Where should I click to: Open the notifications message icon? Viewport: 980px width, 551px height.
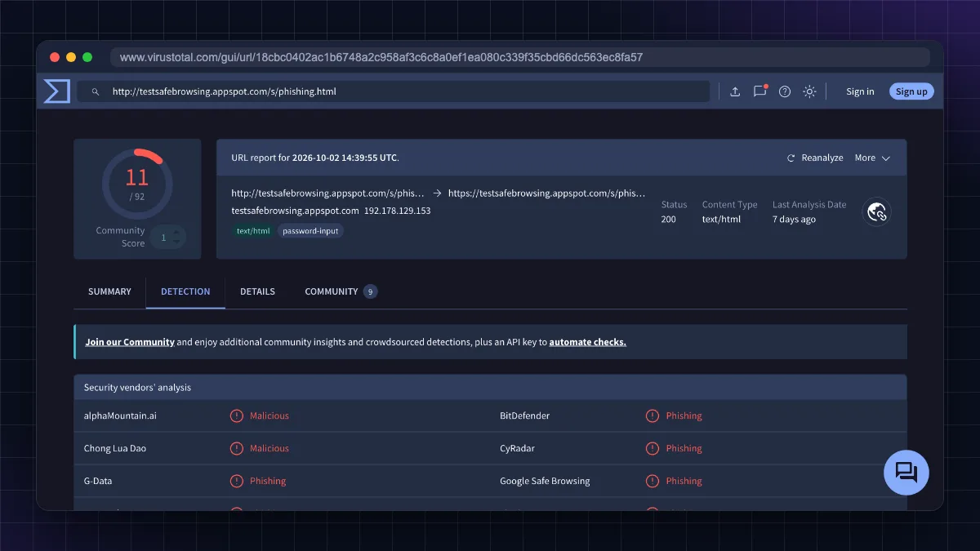[x=760, y=91]
